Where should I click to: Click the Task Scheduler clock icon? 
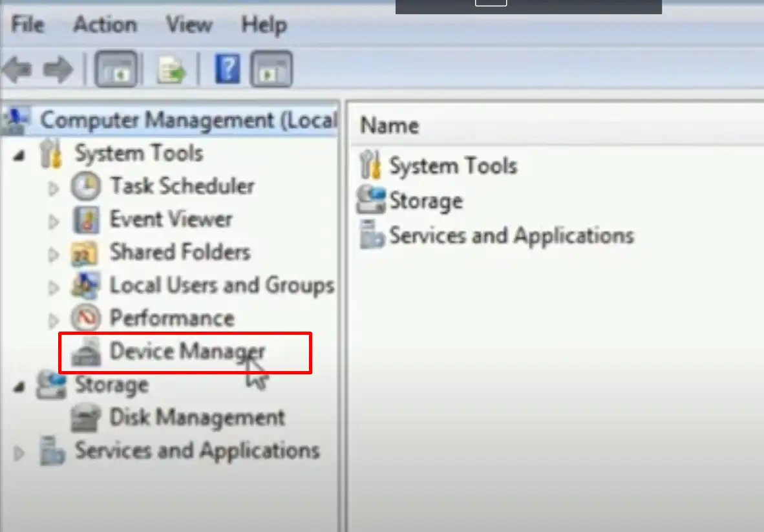86,186
